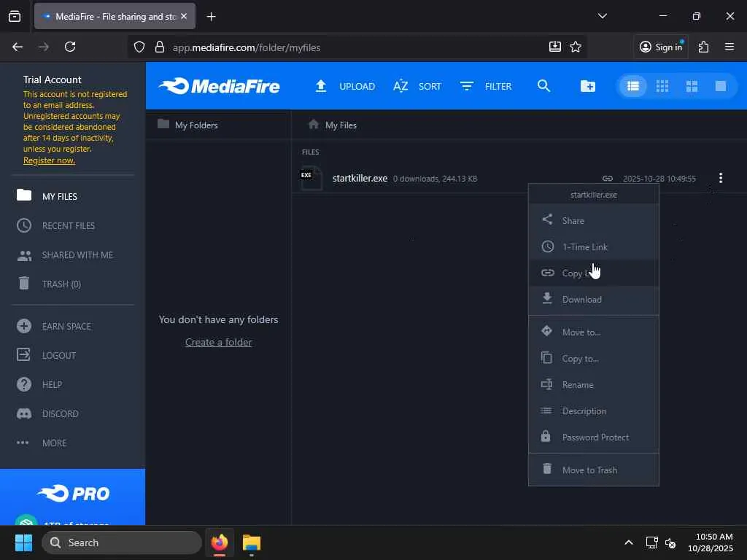
Task: Bookmark this page with star icon
Action: [x=576, y=47]
